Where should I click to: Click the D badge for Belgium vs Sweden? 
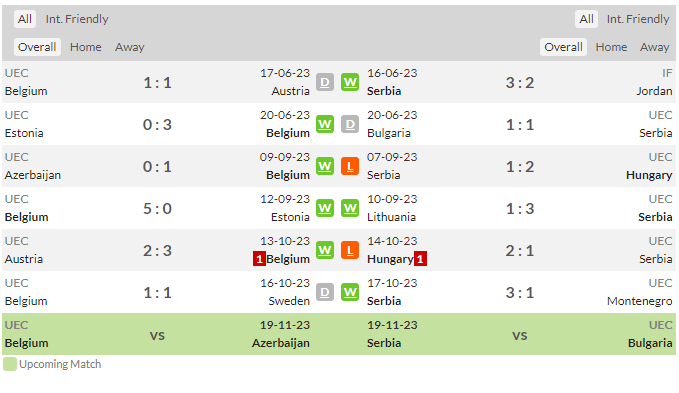pyautogui.click(x=325, y=292)
